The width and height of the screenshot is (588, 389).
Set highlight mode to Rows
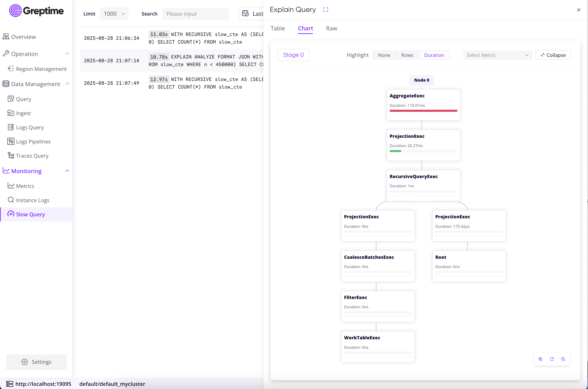407,55
